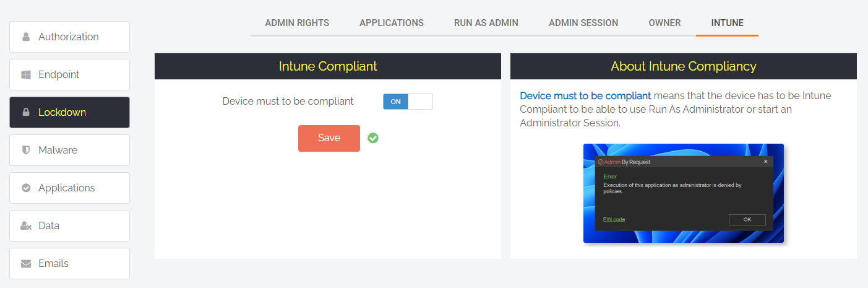
Task: Open the Applications tab at top
Action: (392, 23)
